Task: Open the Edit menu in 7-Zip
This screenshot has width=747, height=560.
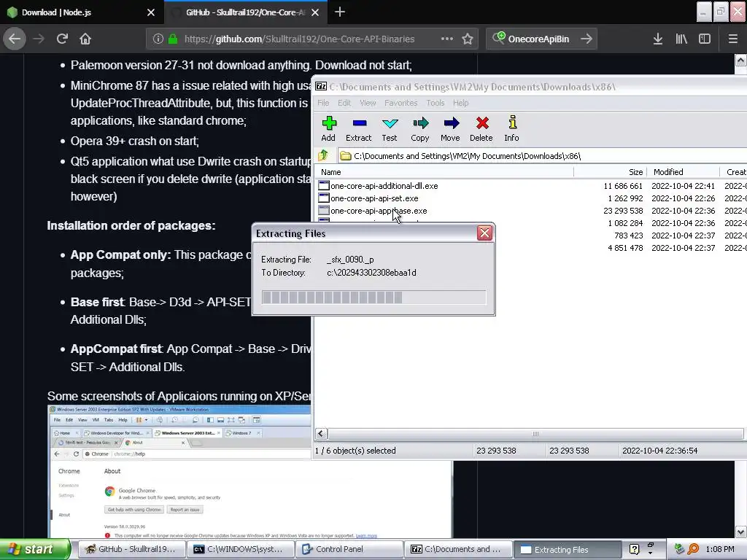Action: [x=344, y=103]
